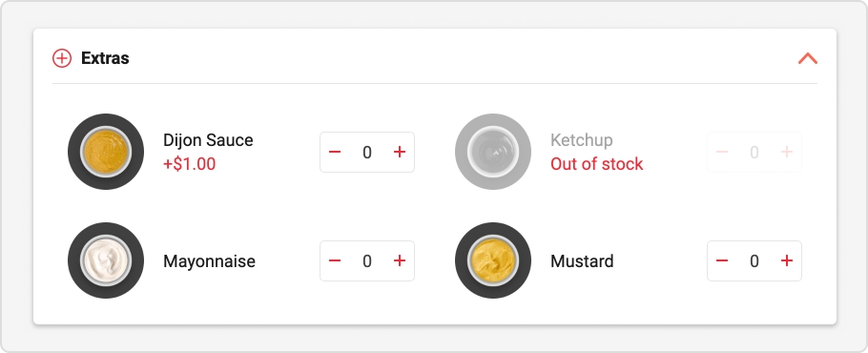
Task: Click the +$1.00 price text
Action: coord(189,164)
